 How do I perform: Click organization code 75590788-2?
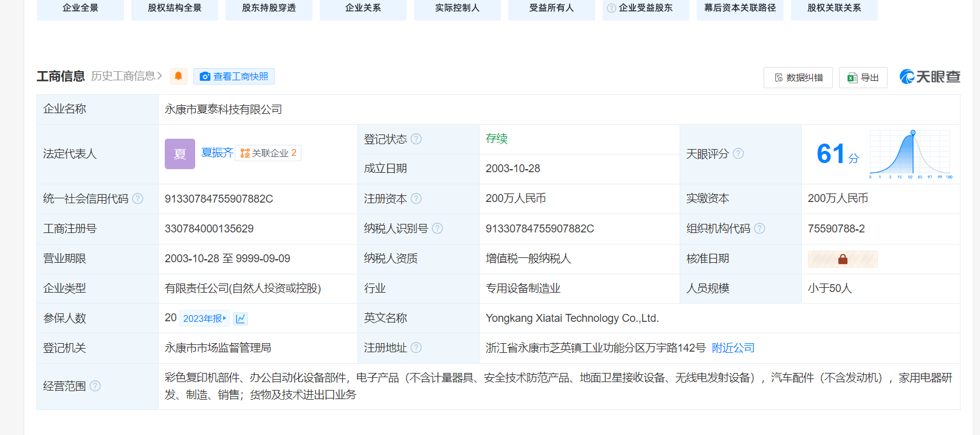(837, 229)
